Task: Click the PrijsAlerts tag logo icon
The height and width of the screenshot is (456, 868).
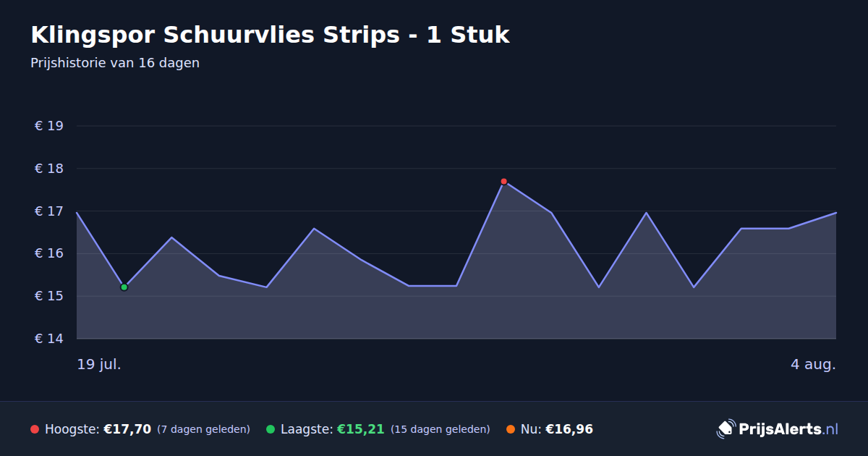Action: (x=726, y=428)
